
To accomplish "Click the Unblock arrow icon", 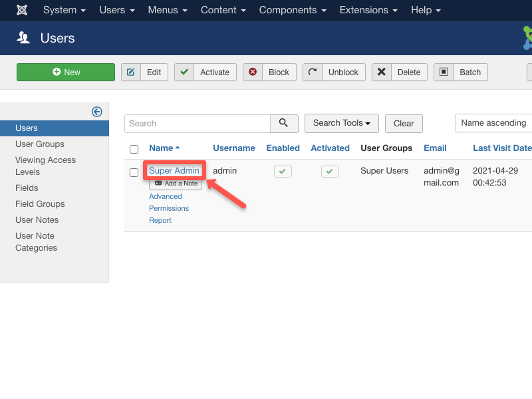I will coord(313,72).
